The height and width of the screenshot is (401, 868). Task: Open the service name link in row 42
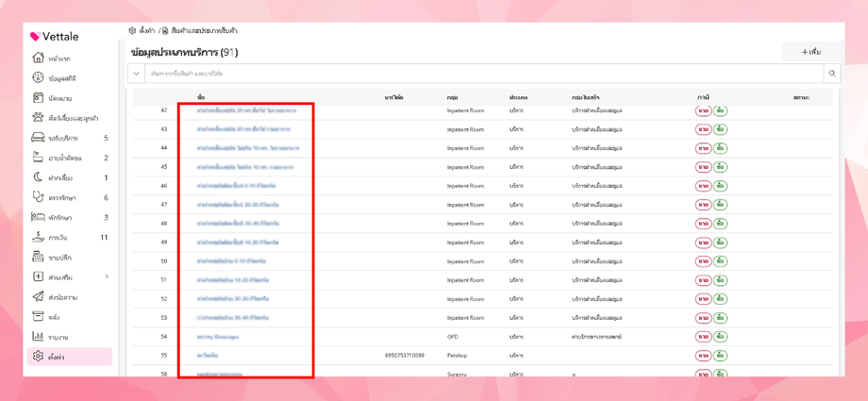pyautogui.click(x=246, y=110)
